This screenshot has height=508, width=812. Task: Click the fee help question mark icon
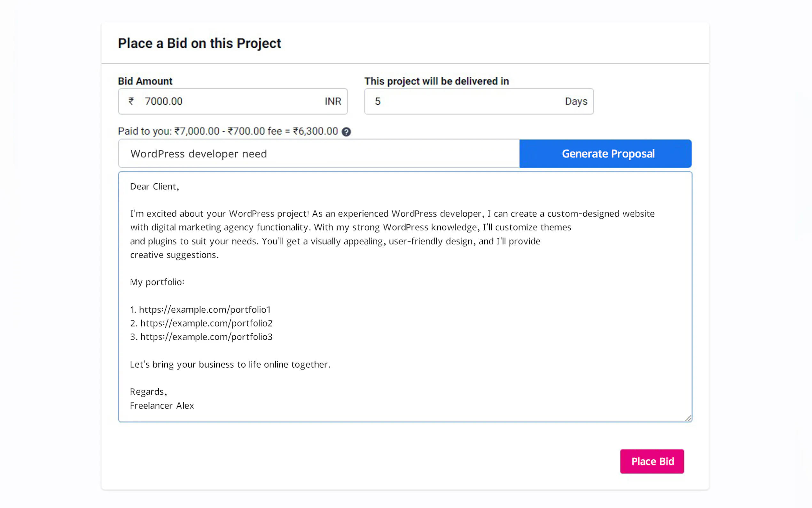point(346,132)
